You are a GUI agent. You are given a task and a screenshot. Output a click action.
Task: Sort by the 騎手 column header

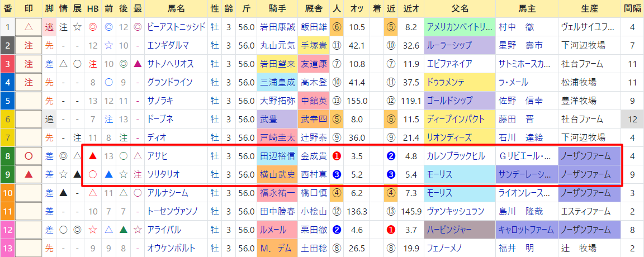coord(278,8)
